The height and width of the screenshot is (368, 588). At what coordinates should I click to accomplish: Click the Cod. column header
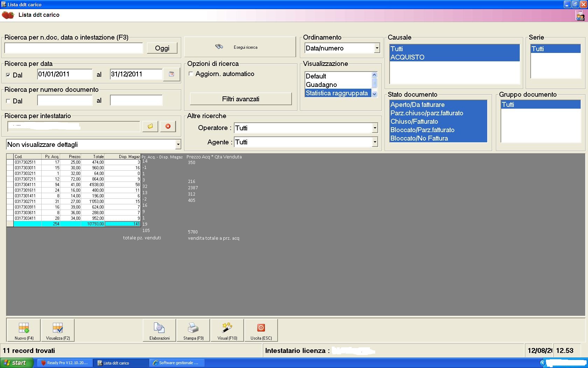(x=27, y=157)
